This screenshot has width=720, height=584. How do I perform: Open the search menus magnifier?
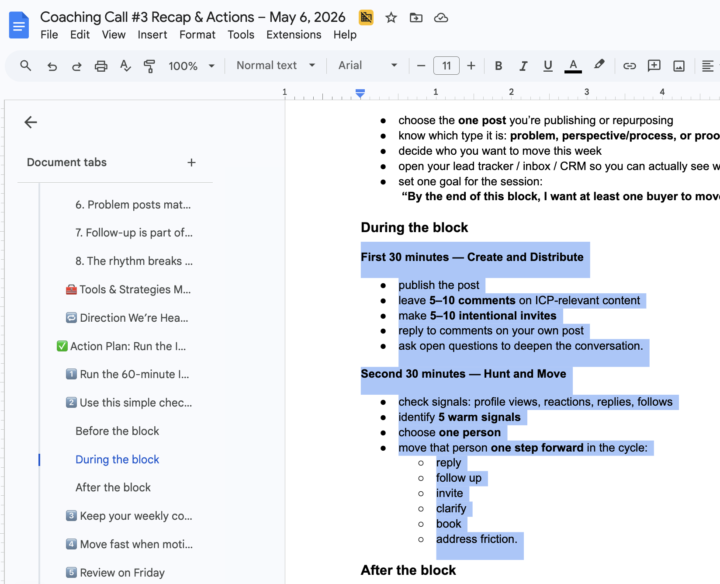click(x=26, y=66)
